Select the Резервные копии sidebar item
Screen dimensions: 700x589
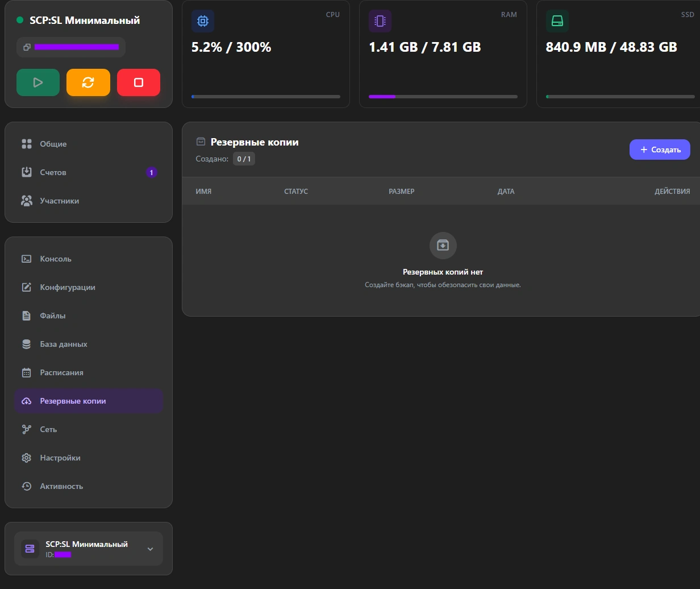(89, 401)
